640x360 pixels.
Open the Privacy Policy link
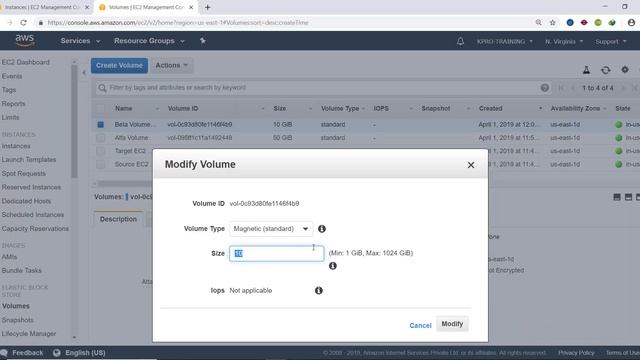click(576, 353)
